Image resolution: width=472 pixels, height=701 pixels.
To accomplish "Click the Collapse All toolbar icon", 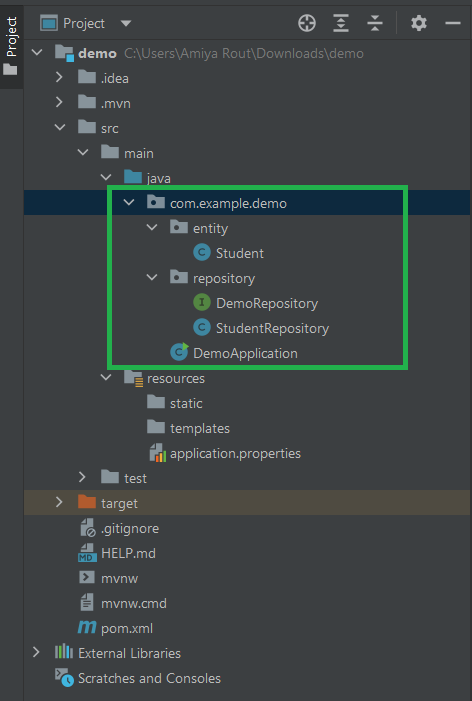I will click(375, 23).
